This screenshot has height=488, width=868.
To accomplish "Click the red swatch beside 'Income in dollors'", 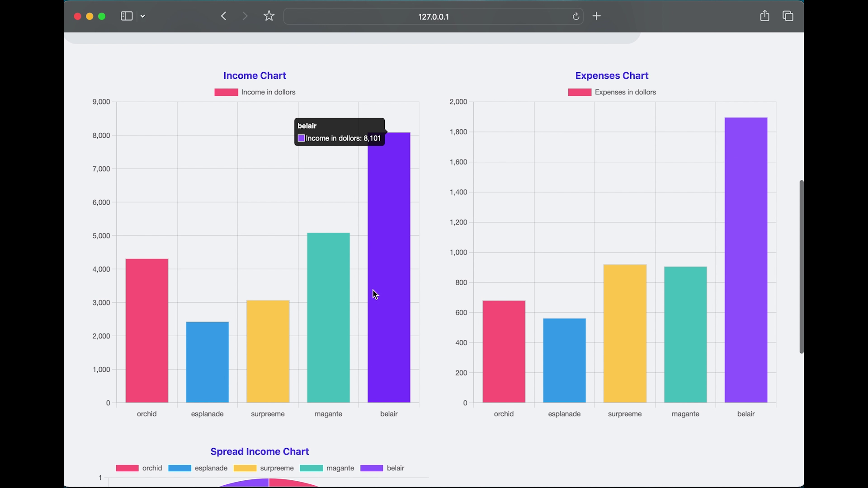I will [x=226, y=92].
